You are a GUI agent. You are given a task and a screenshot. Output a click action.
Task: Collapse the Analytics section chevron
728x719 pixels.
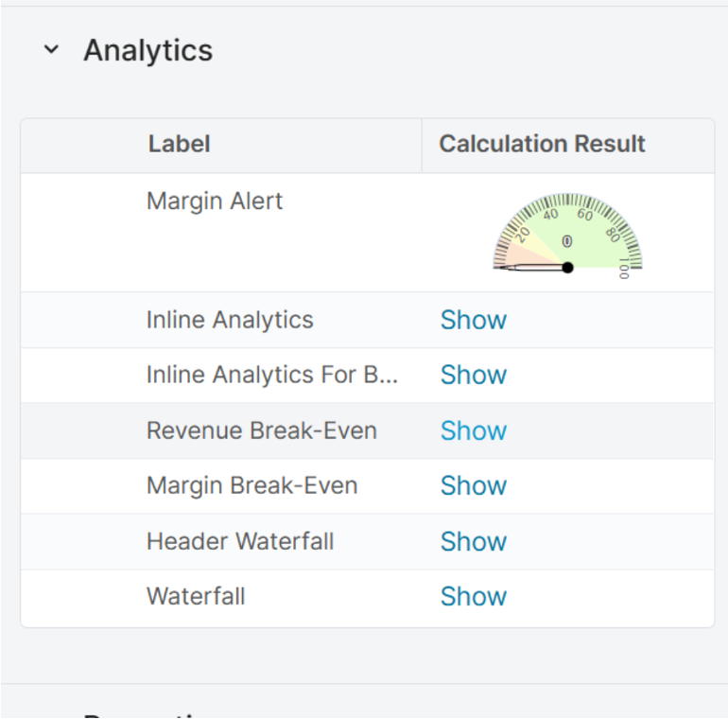pos(51,50)
